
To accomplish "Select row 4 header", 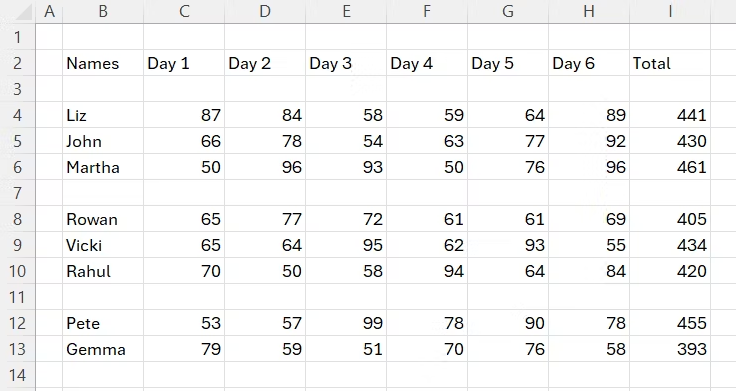I will click(17, 115).
